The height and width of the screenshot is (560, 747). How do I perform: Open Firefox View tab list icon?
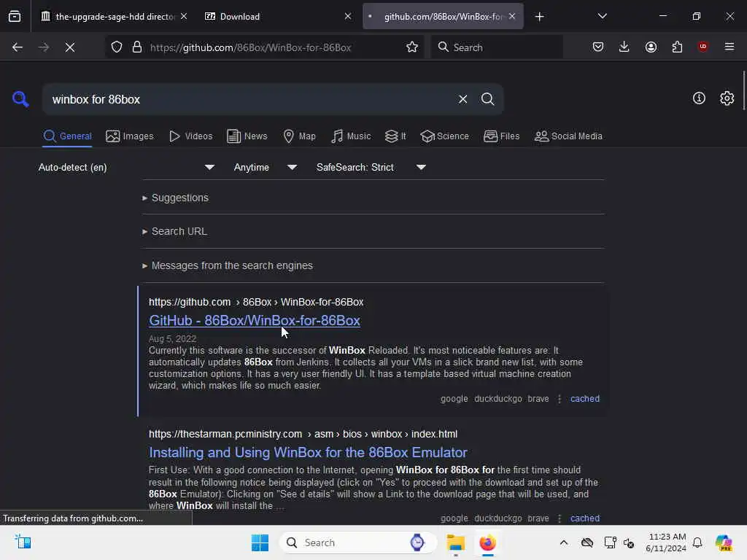click(15, 16)
